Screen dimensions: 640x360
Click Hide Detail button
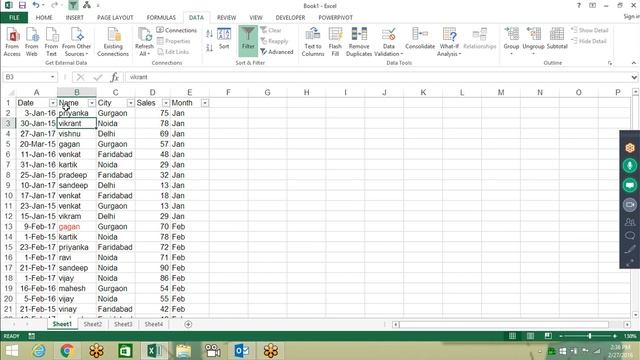589,41
